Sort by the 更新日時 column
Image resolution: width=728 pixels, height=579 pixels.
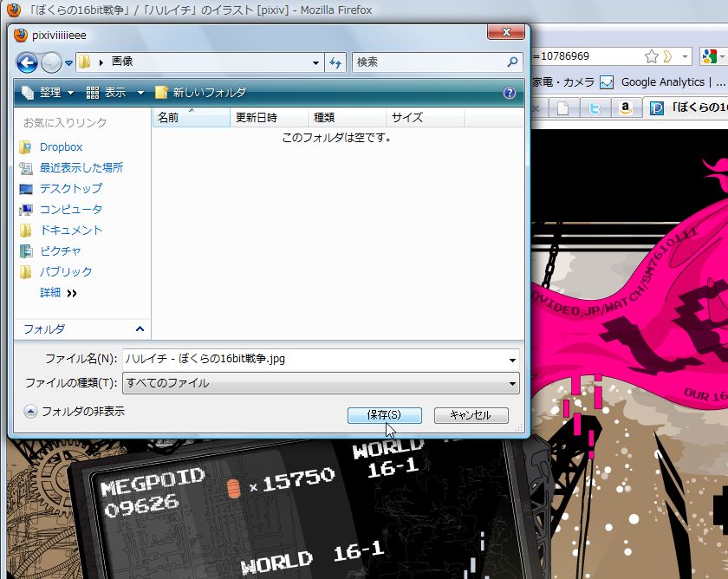point(270,118)
